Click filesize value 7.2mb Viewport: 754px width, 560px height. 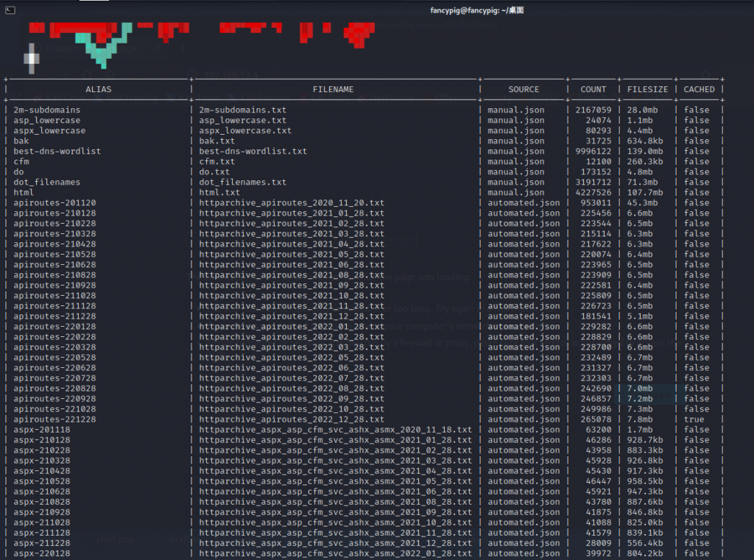click(640, 399)
